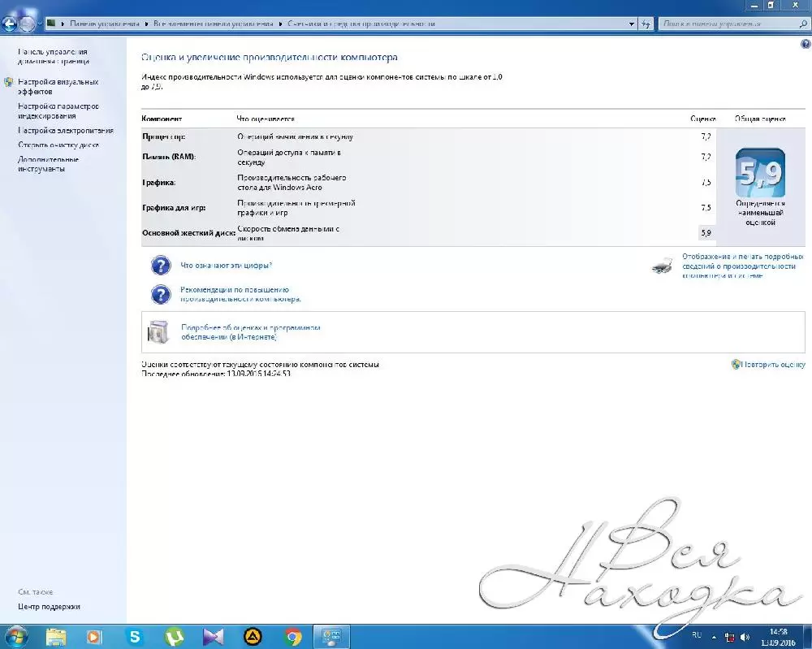Open uTorrent from the taskbar
This screenshot has height=649, width=812.
175,637
